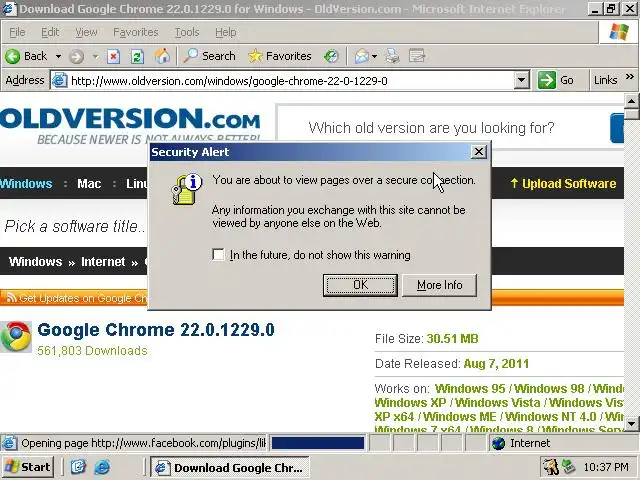Click the vertical scrollbar up arrow
640x480 pixels.
pos(631,100)
